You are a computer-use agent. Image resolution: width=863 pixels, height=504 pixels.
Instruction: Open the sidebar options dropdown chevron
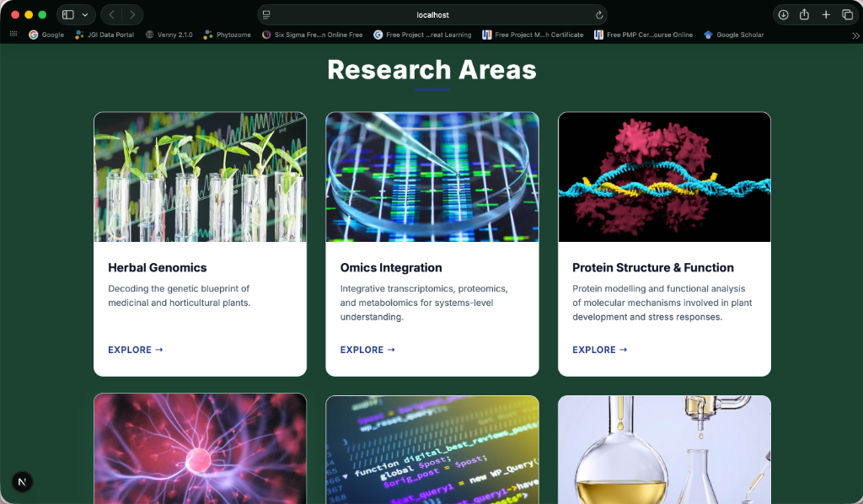coord(85,15)
